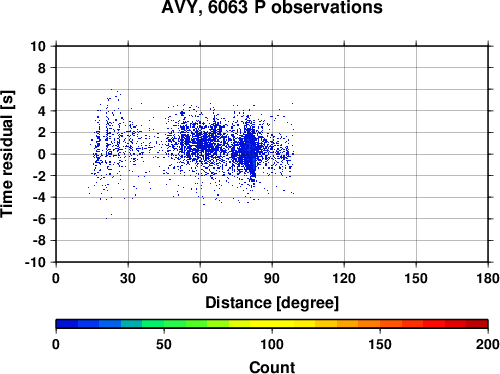Click y-axis tick label "-4"

point(39,197)
